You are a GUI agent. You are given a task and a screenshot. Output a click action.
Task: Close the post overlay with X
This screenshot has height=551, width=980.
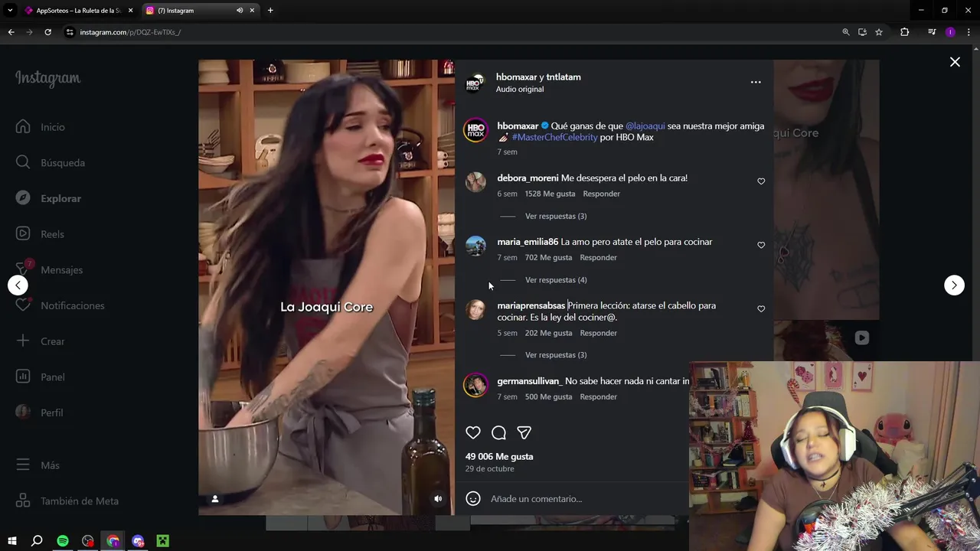[x=955, y=62]
